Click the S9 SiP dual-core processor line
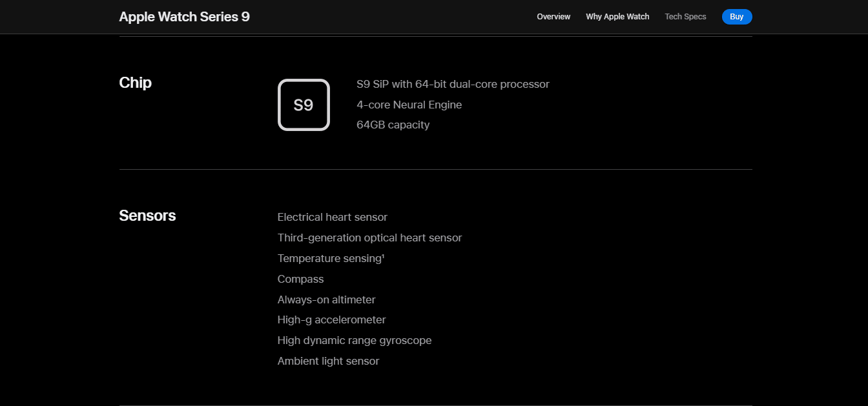The width and height of the screenshot is (868, 406). [x=453, y=85]
